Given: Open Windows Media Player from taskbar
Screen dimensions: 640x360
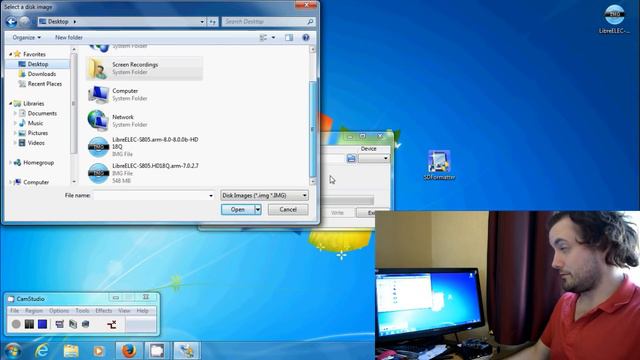Looking at the screenshot, I should click(98, 351).
